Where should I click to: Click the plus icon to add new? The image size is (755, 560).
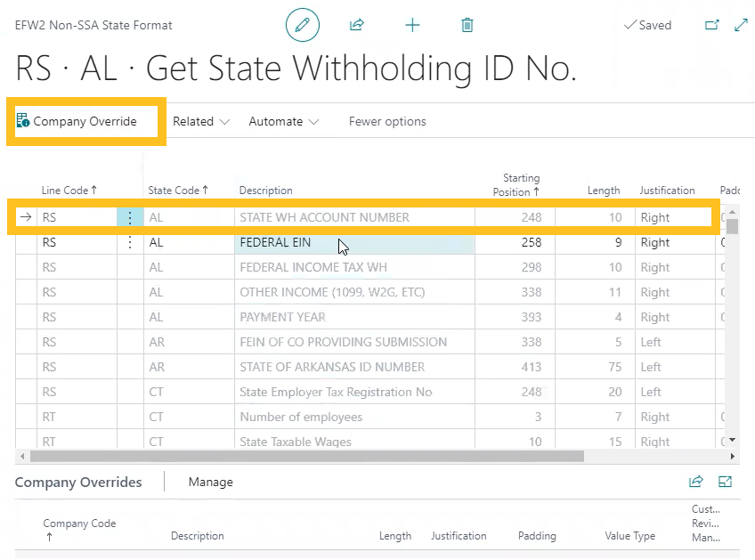[x=412, y=25]
